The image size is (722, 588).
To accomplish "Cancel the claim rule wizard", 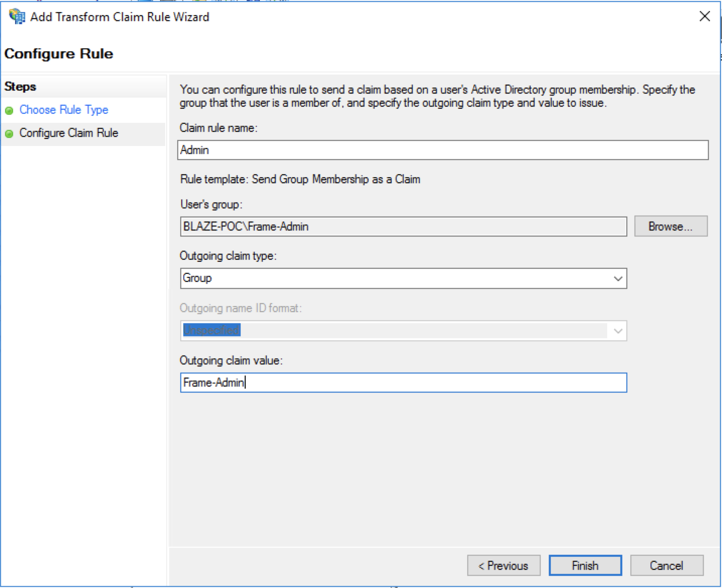I will tap(666, 565).
